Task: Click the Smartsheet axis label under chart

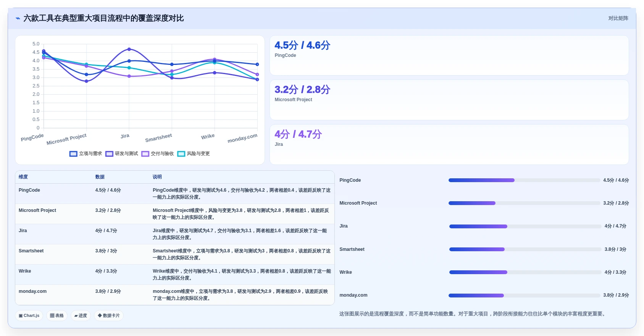Action: pos(158,138)
